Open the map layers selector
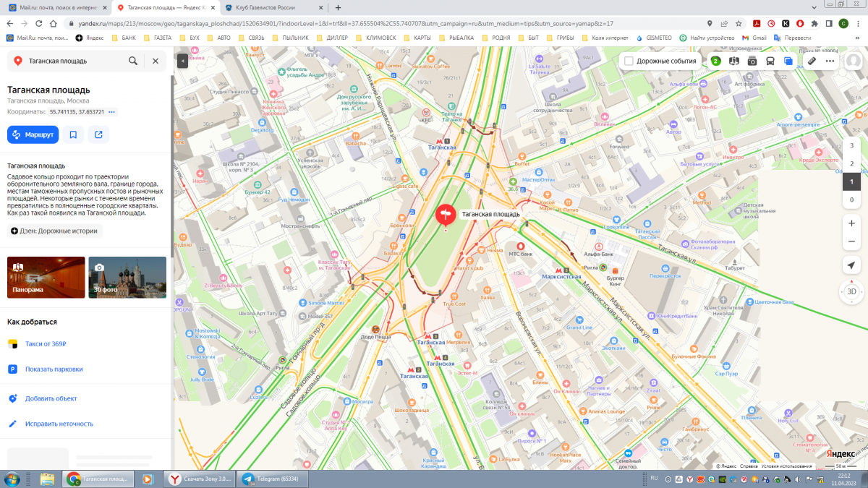The height and width of the screenshot is (488, 868). pos(788,61)
